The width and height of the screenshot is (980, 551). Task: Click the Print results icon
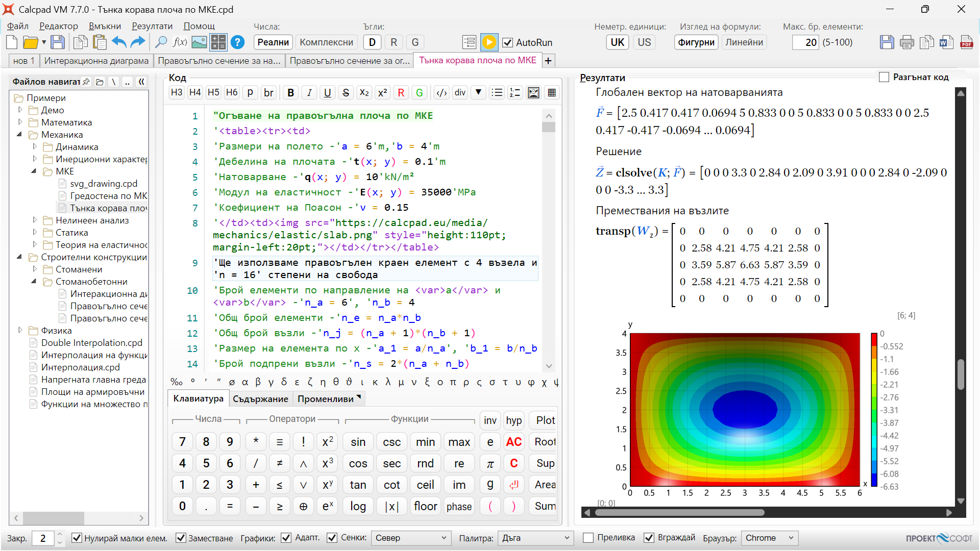click(906, 42)
